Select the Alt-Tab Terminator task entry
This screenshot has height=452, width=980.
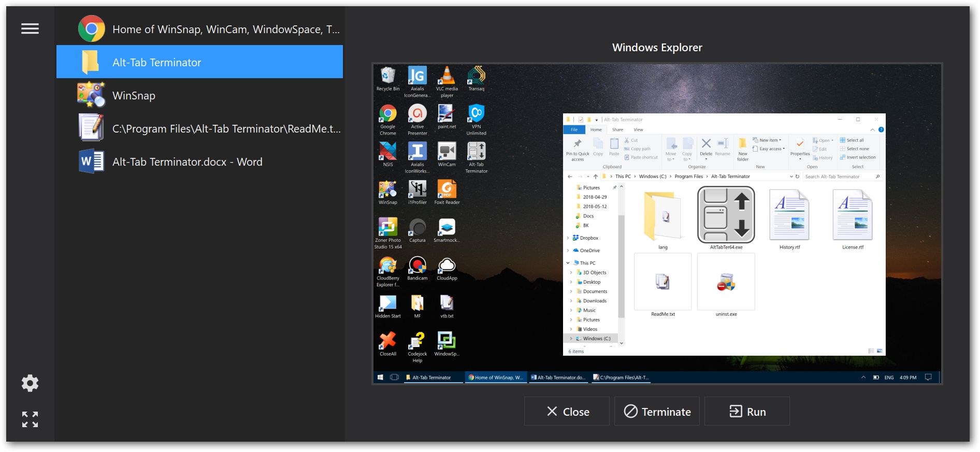[x=199, y=62]
